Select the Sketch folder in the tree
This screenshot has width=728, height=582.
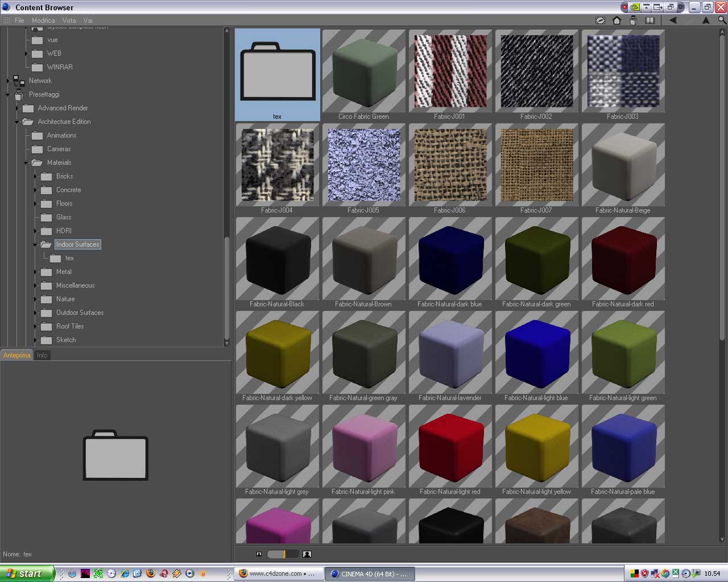pyautogui.click(x=66, y=340)
